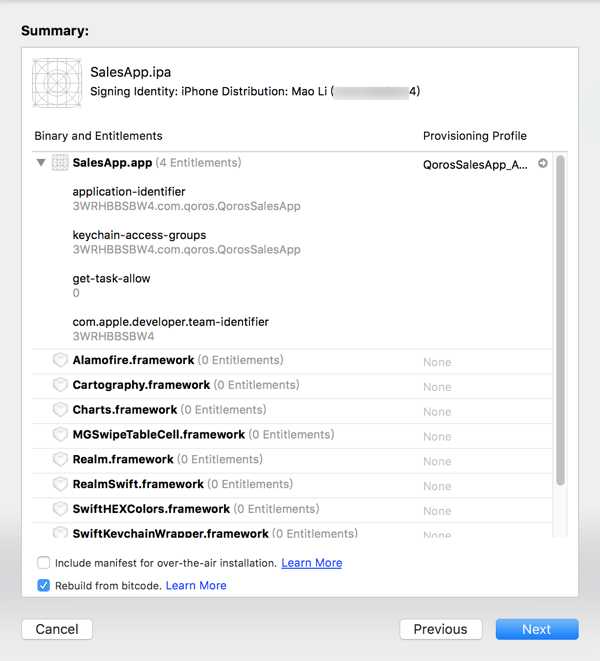Uncheck Rebuild from bitcode option

(x=44, y=586)
